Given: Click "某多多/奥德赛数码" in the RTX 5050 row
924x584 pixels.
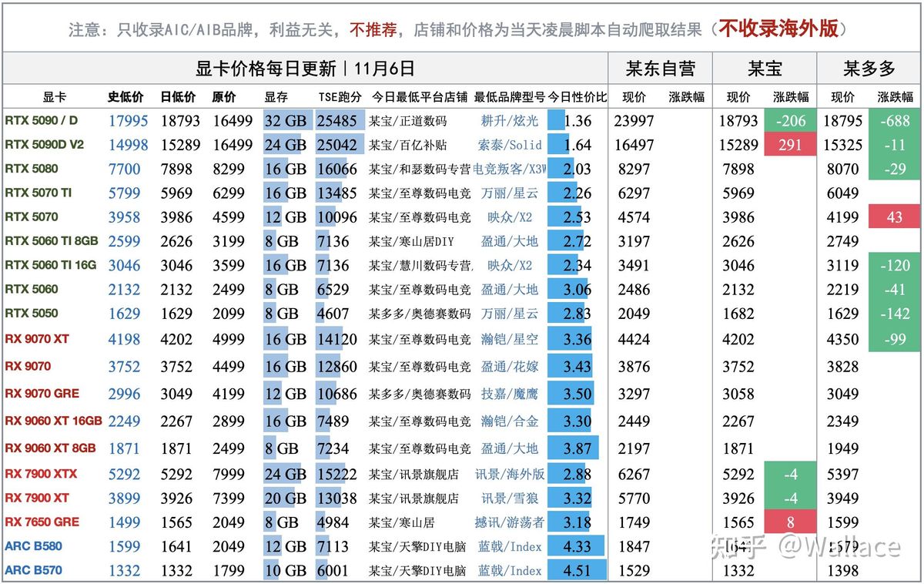Looking at the screenshot, I should [x=420, y=314].
